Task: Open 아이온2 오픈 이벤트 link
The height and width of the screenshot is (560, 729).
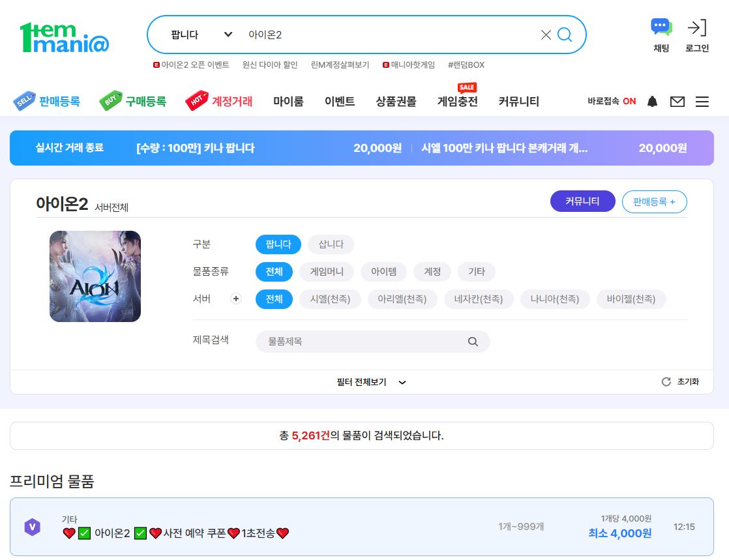Action: [195, 65]
